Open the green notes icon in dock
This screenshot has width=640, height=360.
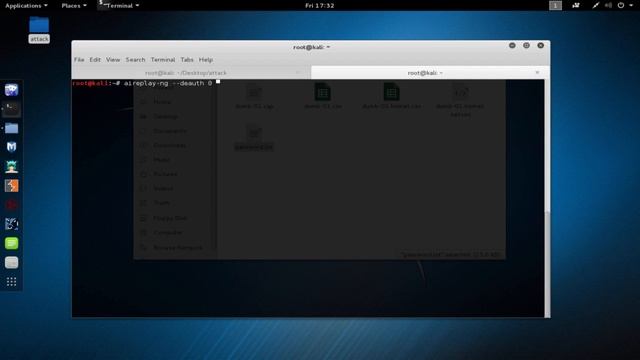tap(11, 243)
